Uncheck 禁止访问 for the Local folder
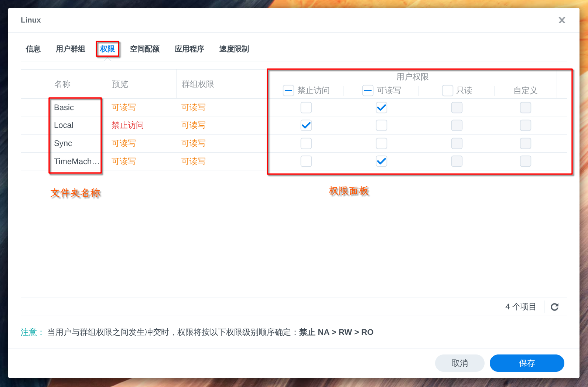Image resolution: width=588 pixels, height=387 pixels. pos(306,125)
